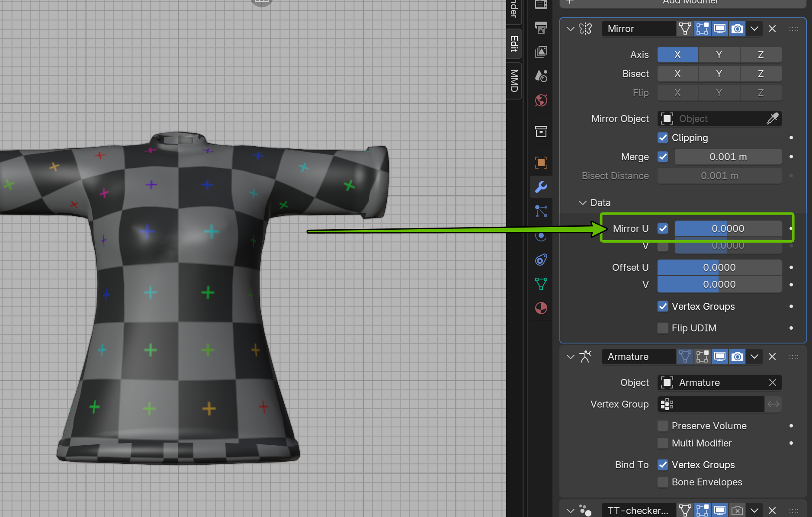Enable the Y axis for Mirror

point(719,55)
